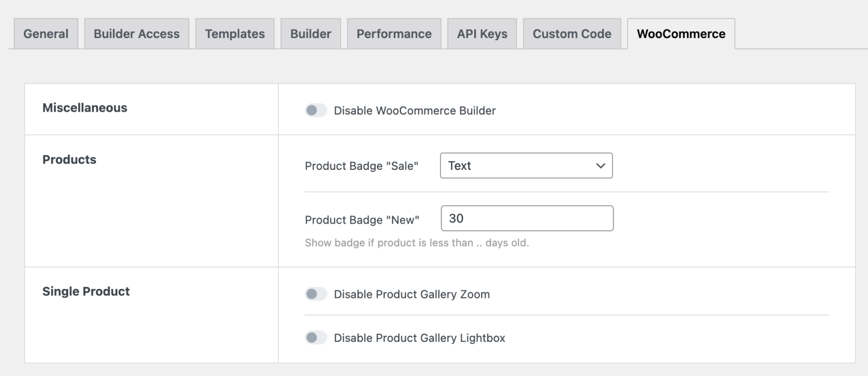Go to the Templates tab
The image size is (868, 376).
coord(234,34)
